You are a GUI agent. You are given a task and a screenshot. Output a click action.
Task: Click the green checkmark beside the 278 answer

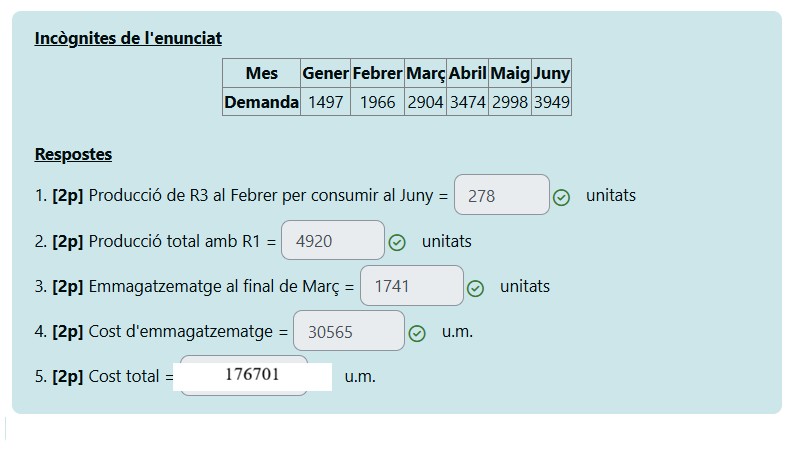point(562,197)
